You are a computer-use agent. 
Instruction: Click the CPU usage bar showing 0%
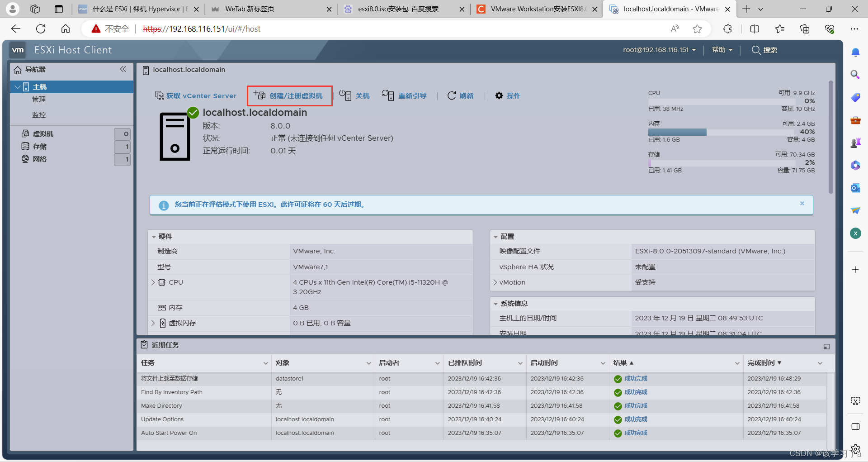tap(722, 101)
